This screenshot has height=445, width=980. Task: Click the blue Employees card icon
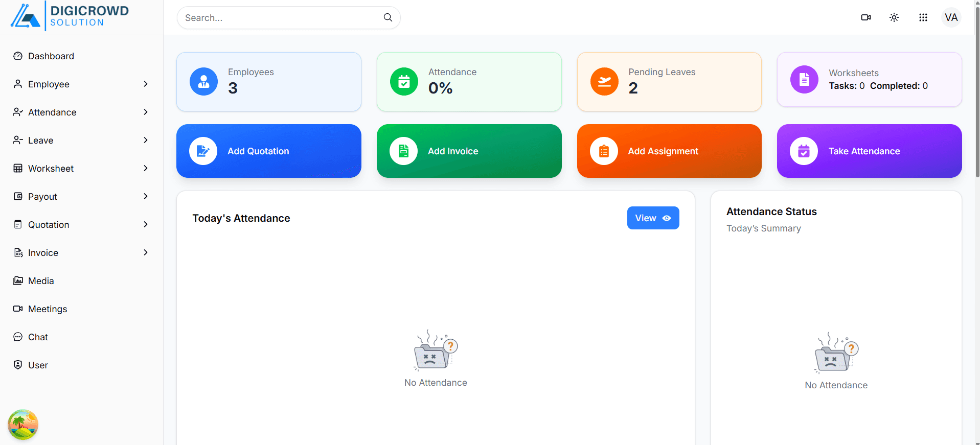click(x=203, y=82)
